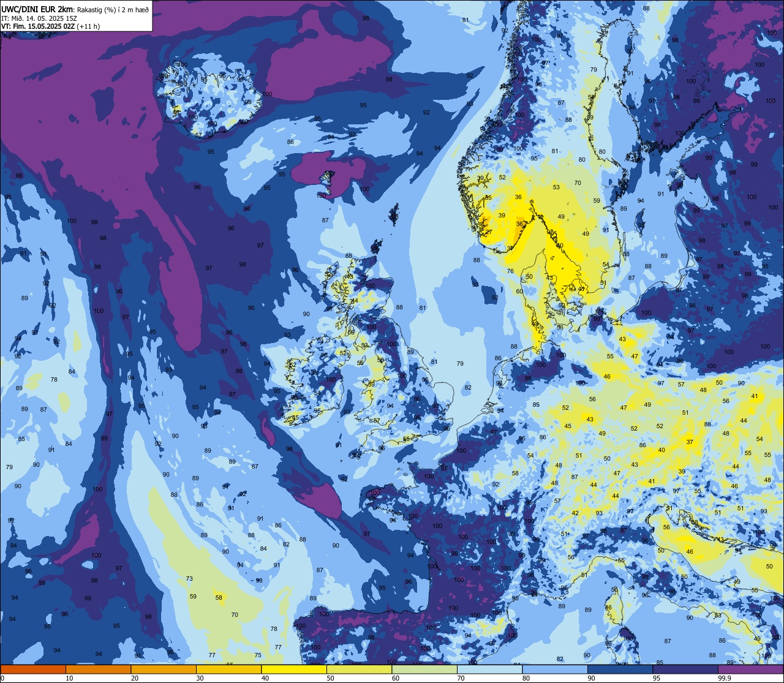Pick the legend scale label 80
This screenshot has width=784, height=683.
pyautogui.click(x=526, y=678)
